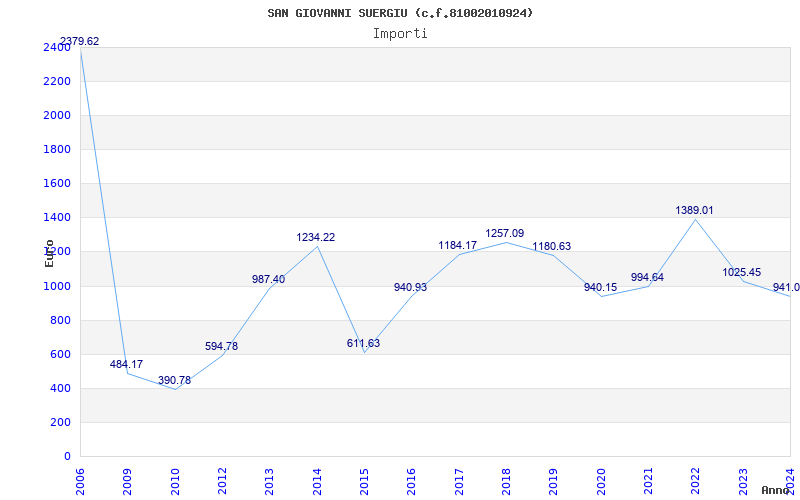This screenshot has height=500, width=800.
Task: Select x-axis year 2017
Action: click(459, 481)
